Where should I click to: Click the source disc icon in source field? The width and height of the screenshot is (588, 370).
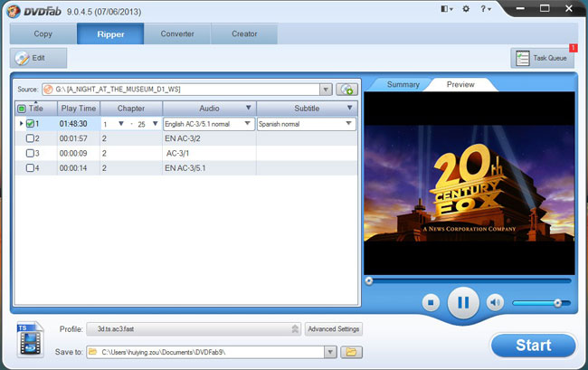tap(48, 90)
